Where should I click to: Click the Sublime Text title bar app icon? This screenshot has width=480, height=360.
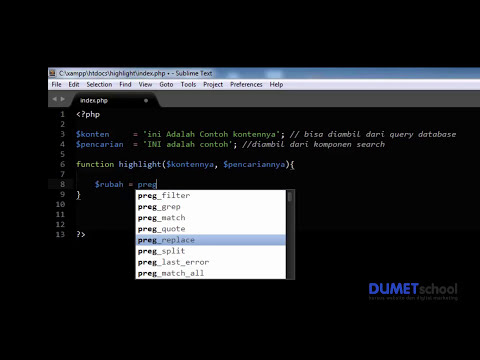pyautogui.click(x=52, y=73)
